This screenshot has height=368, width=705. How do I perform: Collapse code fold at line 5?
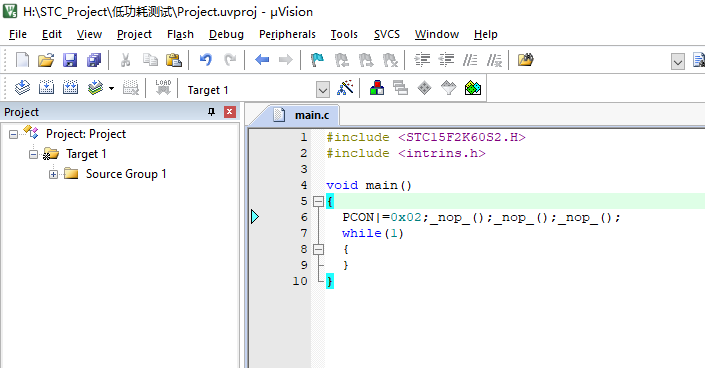318,202
